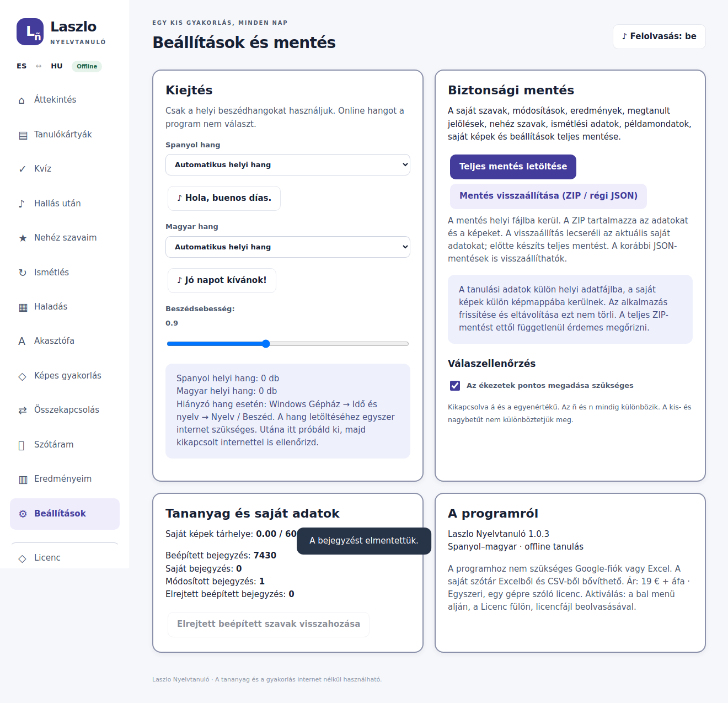
Task: Click the cards icon beside Tanulókártyák
Action: pos(23,135)
